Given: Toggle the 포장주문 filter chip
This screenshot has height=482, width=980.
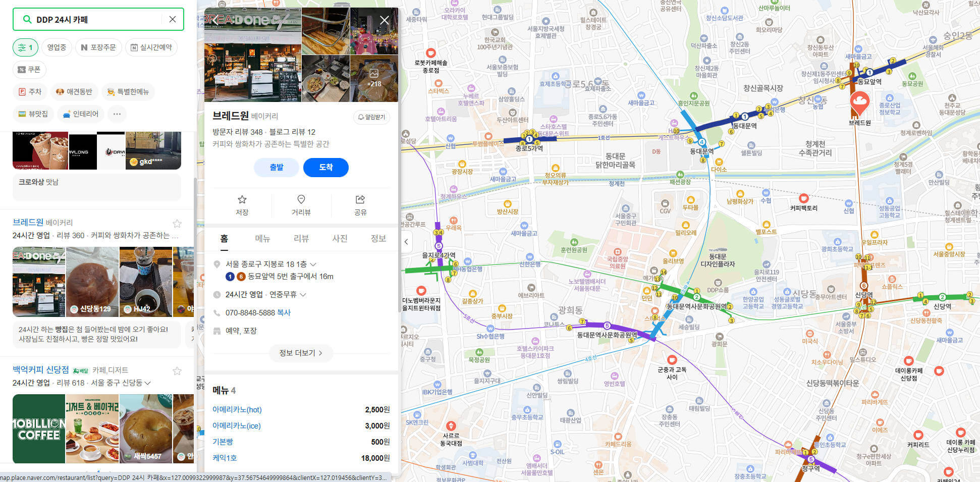Looking at the screenshot, I should click(98, 47).
